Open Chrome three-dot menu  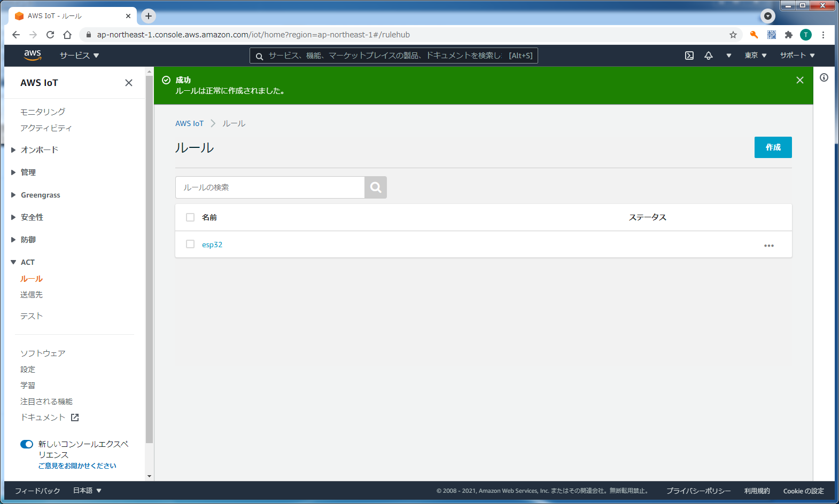pos(823,35)
